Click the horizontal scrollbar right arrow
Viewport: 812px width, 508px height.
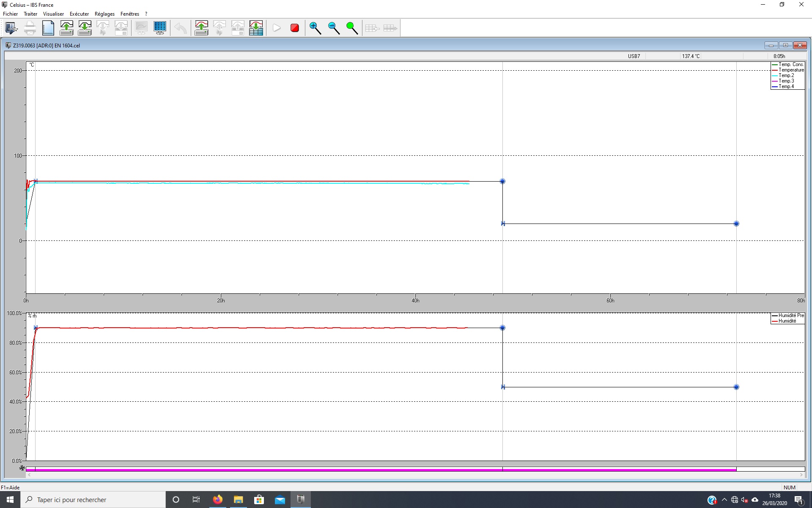(801, 475)
